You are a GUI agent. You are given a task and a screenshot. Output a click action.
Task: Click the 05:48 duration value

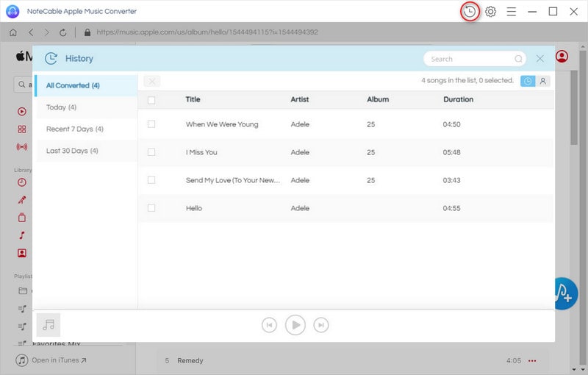pyautogui.click(x=451, y=152)
